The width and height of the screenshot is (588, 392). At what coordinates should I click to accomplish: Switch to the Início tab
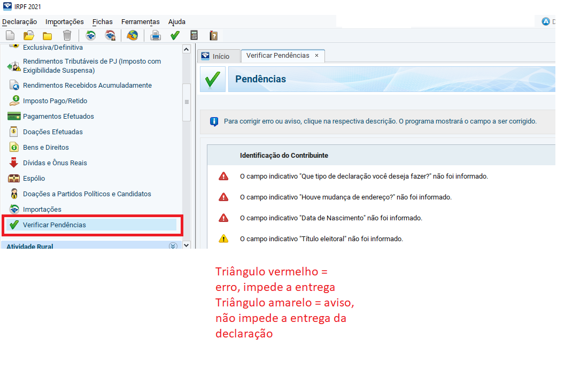215,56
